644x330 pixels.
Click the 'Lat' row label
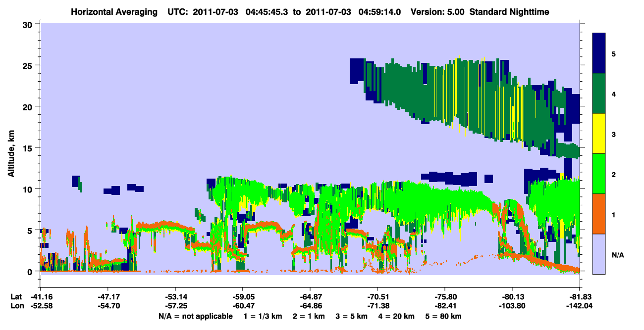[x=16, y=297]
